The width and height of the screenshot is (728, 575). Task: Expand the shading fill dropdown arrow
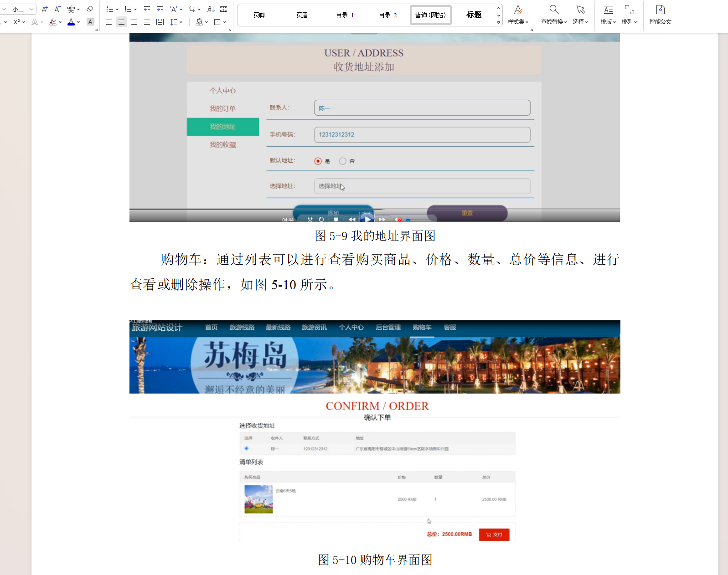pos(207,22)
